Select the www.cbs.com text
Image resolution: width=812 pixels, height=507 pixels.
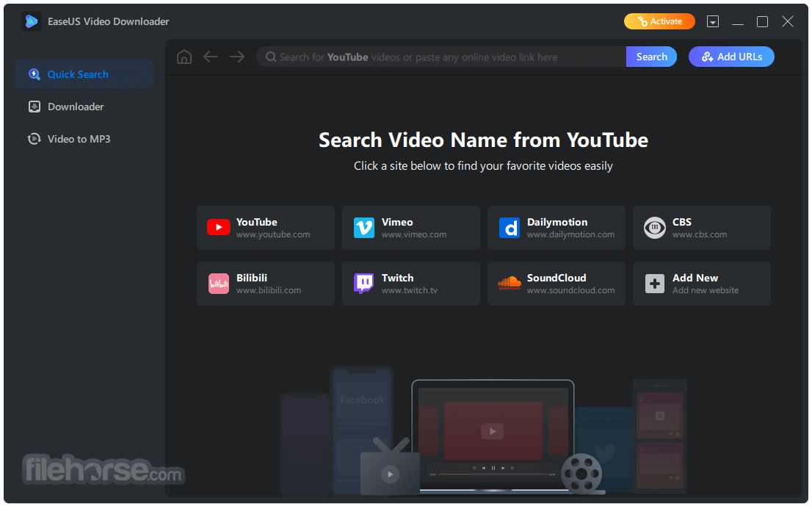pyautogui.click(x=700, y=234)
